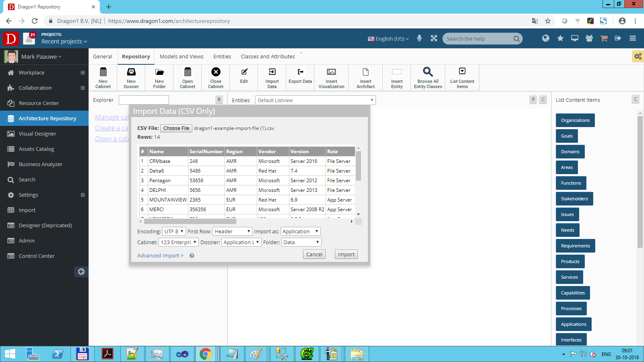Viewport: 644px width, 362px height.
Task: Open the Encoding dropdown
Action: click(x=174, y=231)
